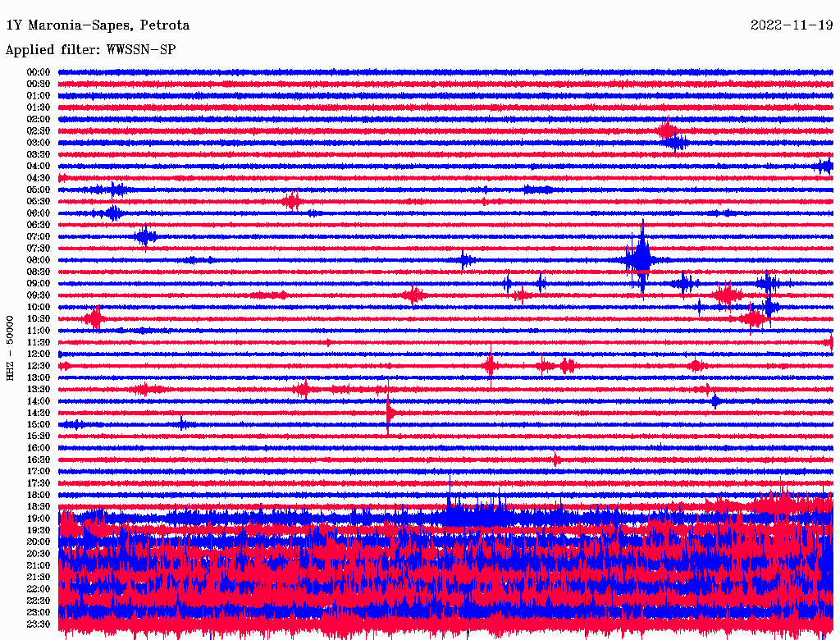
Task: Click the station title "1Y Maronia-Sapes, Petrota"
Action: [98, 25]
